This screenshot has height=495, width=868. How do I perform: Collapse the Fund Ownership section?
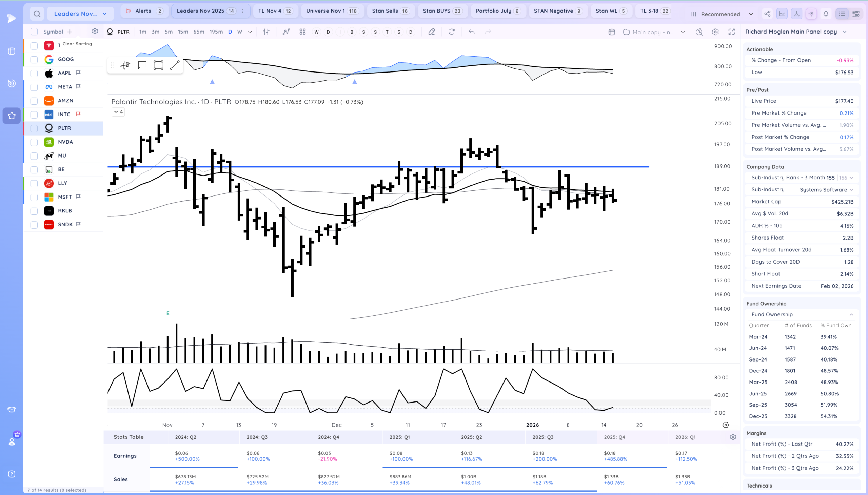coord(851,315)
